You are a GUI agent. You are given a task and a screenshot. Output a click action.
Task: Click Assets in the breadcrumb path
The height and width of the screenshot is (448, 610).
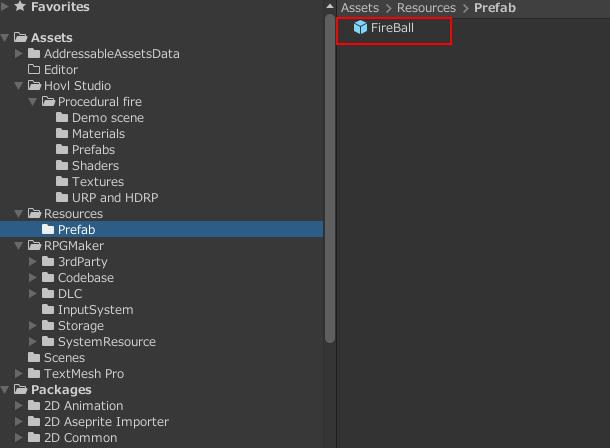(x=360, y=8)
